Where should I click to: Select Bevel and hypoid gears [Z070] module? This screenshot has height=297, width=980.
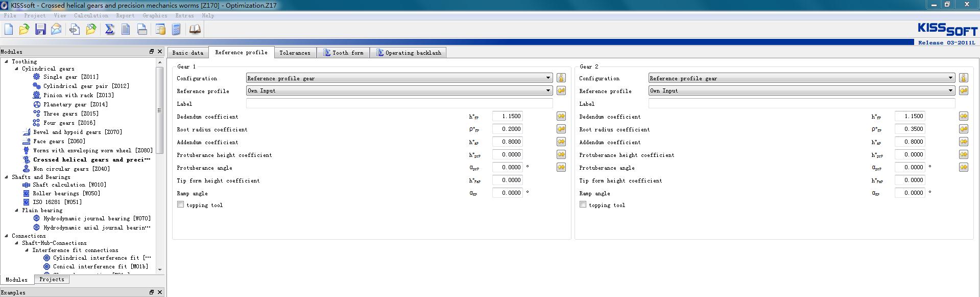point(78,132)
